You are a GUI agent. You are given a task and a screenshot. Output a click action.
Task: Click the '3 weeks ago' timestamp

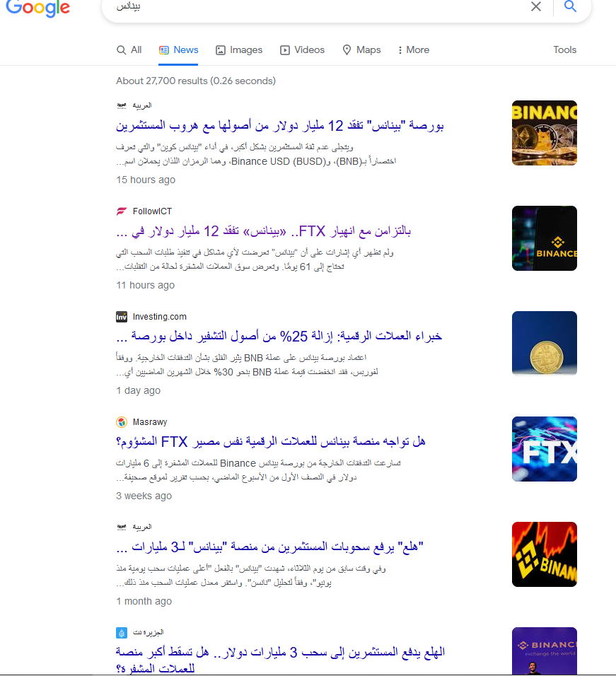pyautogui.click(x=144, y=496)
